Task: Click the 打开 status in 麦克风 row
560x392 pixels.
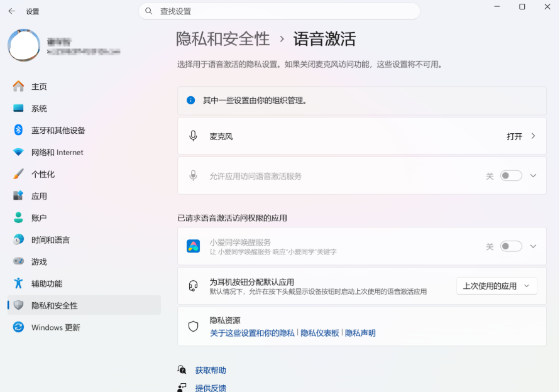Action: (514, 136)
